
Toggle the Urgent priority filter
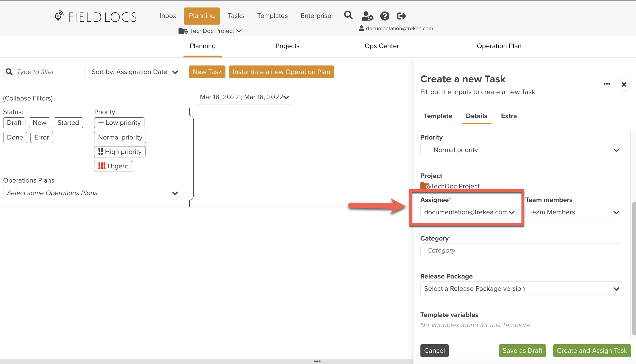coord(113,166)
